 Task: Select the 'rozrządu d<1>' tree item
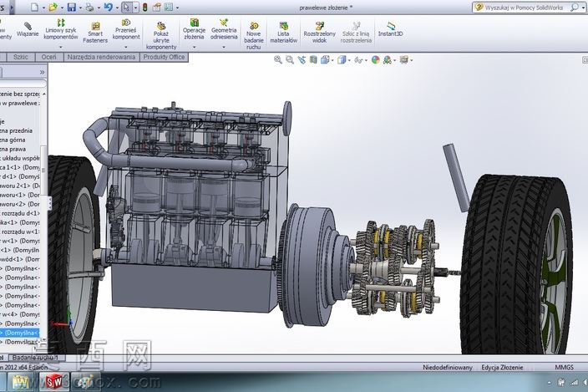pyautogui.click(x=20, y=213)
